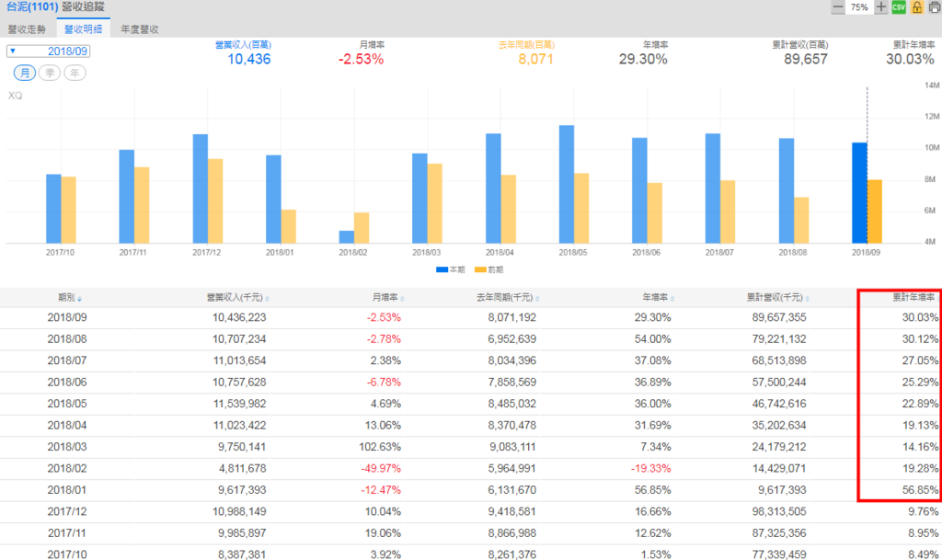
Task: Click the blue 2017/10 current-period bar
Action: 53,209
